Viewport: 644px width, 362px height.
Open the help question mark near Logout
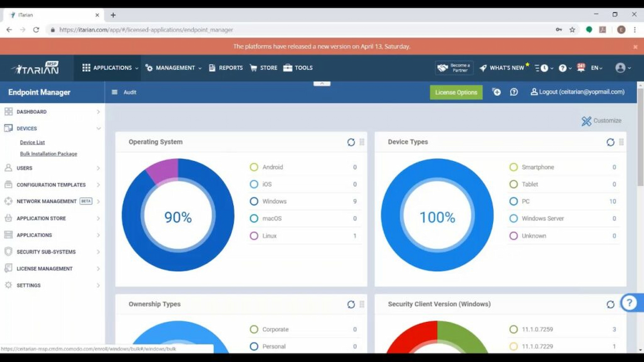pyautogui.click(x=514, y=92)
